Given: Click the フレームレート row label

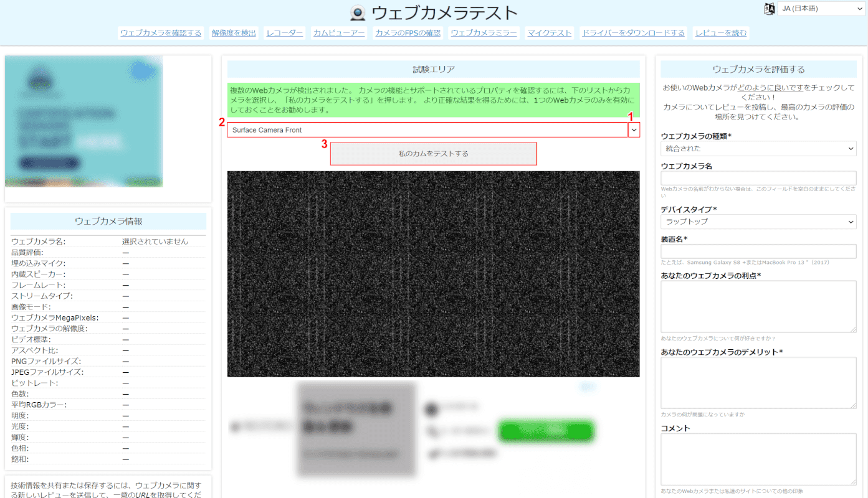Looking at the screenshot, I should click(x=39, y=285).
